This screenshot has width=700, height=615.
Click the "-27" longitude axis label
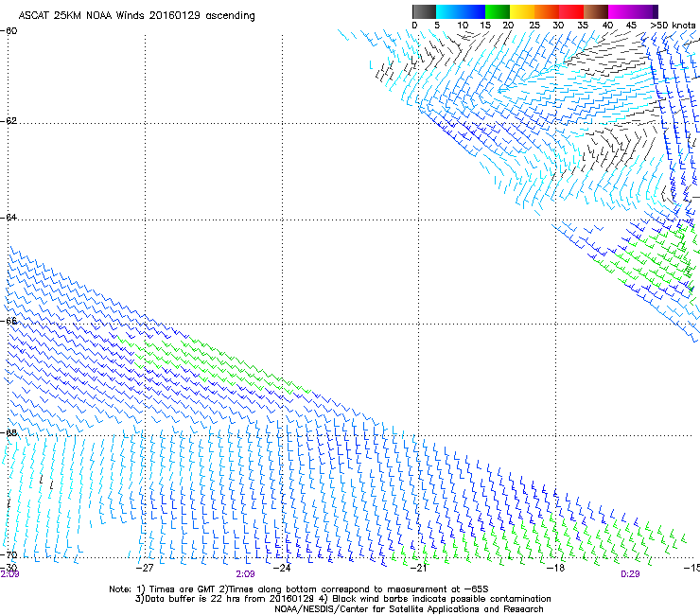tap(145, 568)
